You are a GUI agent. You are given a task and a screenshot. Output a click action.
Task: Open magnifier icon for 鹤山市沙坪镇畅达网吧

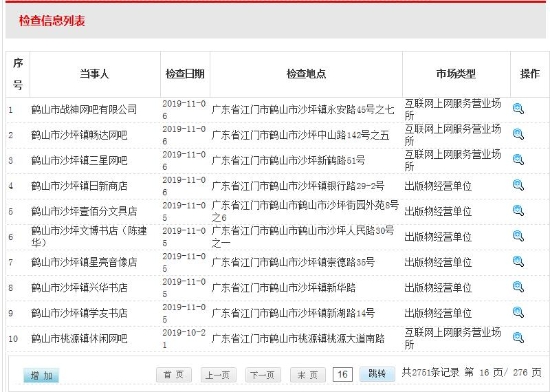[x=518, y=134]
